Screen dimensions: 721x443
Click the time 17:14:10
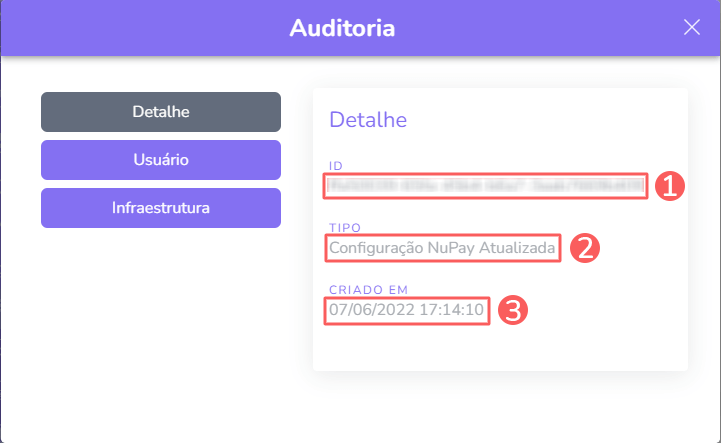click(452, 310)
